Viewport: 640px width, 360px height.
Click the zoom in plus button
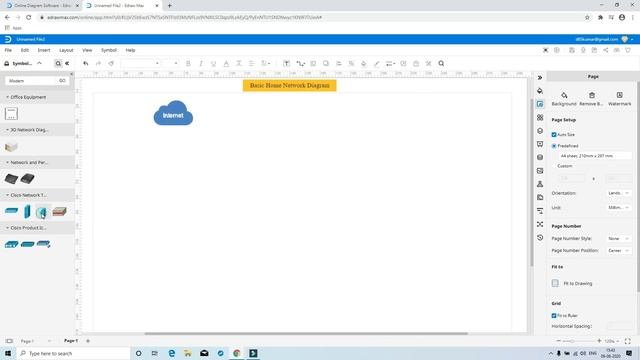click(x=599, y=341)
